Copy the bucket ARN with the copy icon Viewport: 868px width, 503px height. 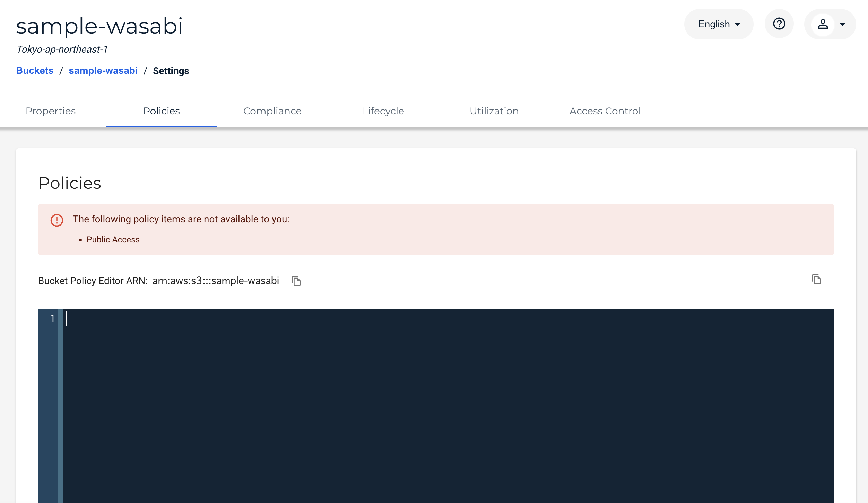coord(296,281)
